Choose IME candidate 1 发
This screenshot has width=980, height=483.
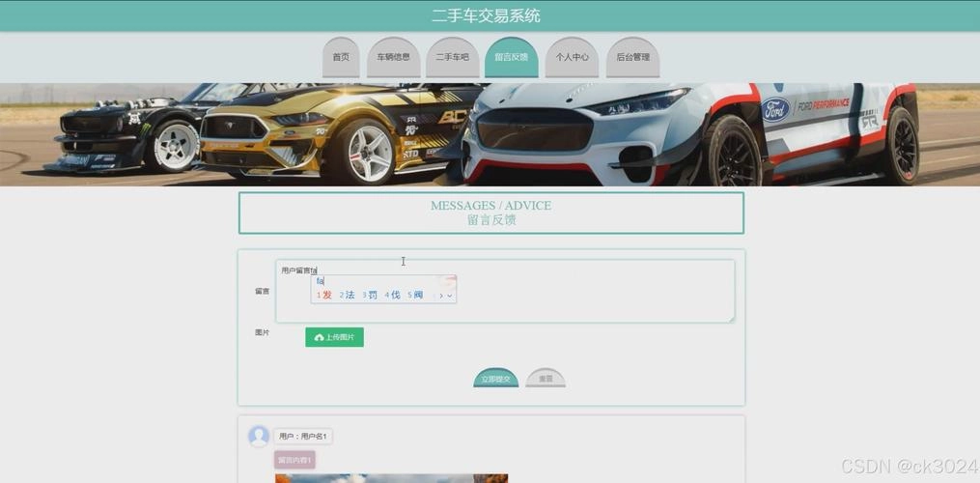coord(324,295)
